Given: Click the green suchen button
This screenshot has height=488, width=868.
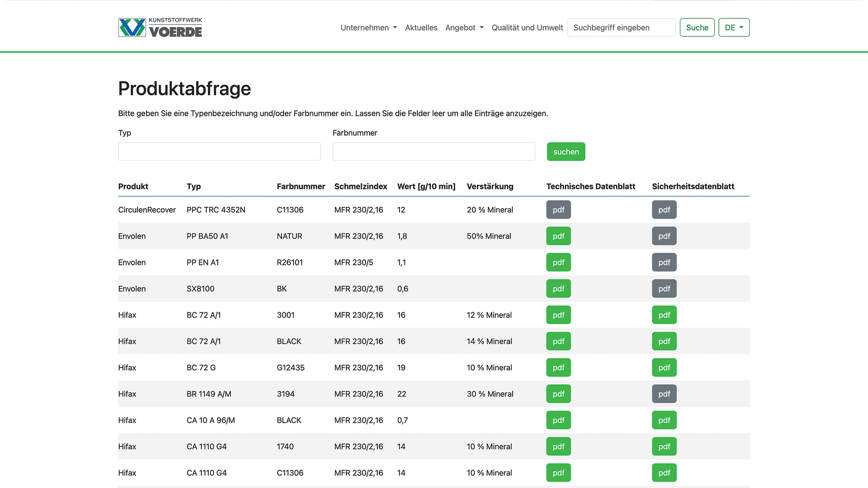Looking at the screenshot, I should tap(566, 152).
